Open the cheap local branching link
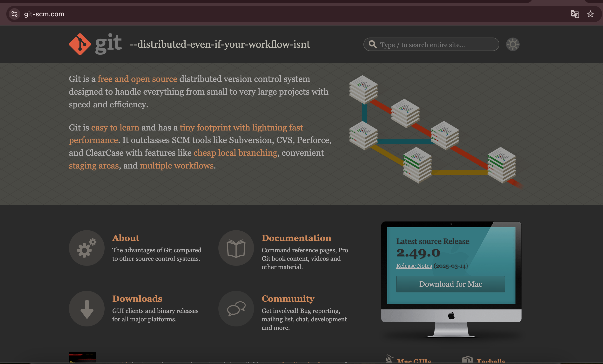Viewport: 603px width, 364px height. (235, 153)
